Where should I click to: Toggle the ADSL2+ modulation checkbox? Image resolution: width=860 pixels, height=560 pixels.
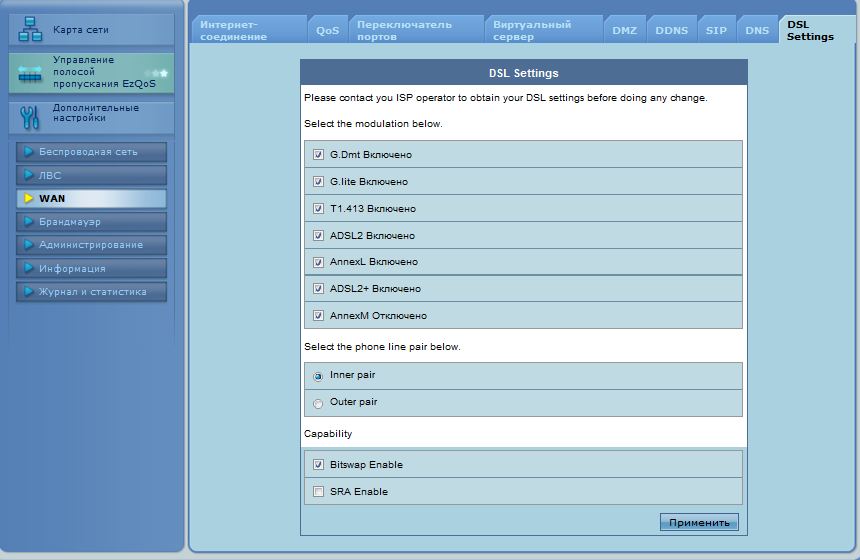coord(319,289)
